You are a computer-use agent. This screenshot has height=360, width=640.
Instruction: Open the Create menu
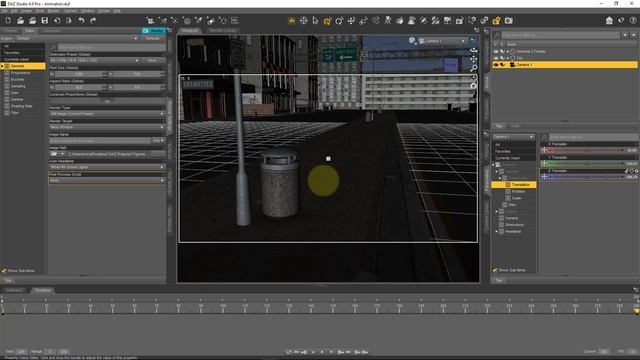[26, 11]
